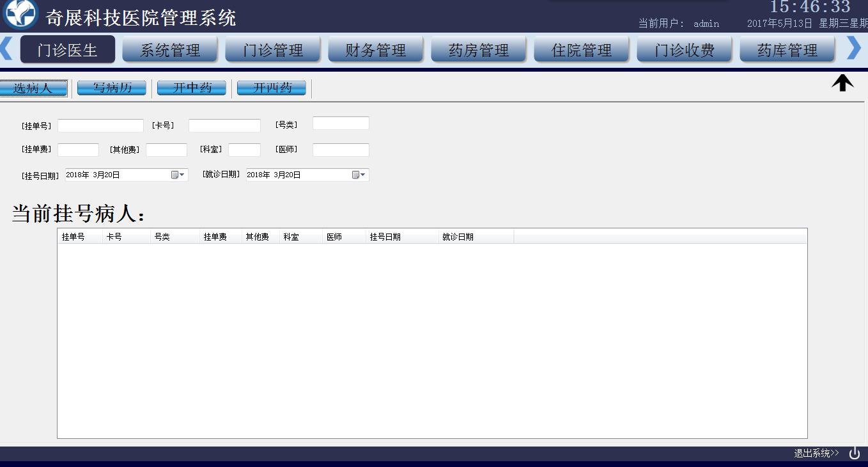Screen dimensions: 868x467
Task: Open the 住院管理 tab
Action: coord(582,50)
